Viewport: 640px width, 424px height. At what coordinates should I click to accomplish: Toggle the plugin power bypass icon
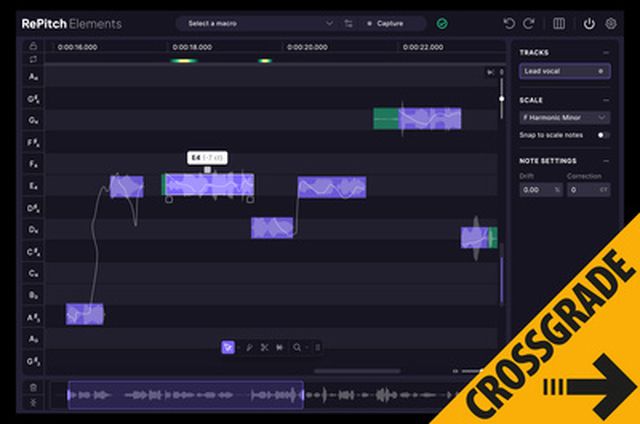pyautogui.click(x=589, y=23)
